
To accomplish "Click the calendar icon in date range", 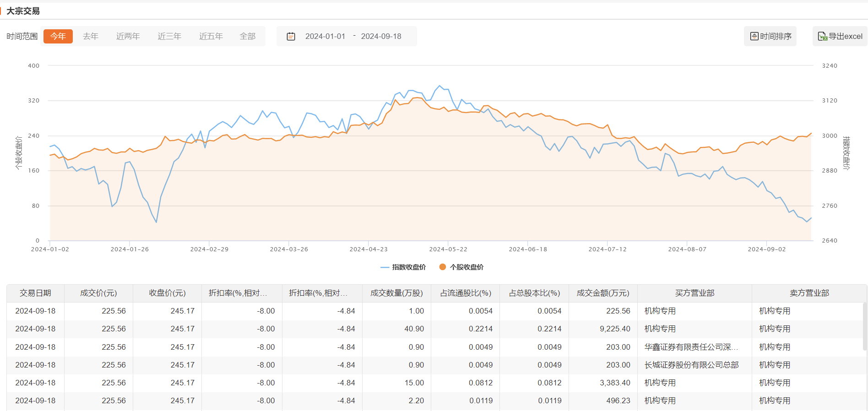I will coord(291,36).
